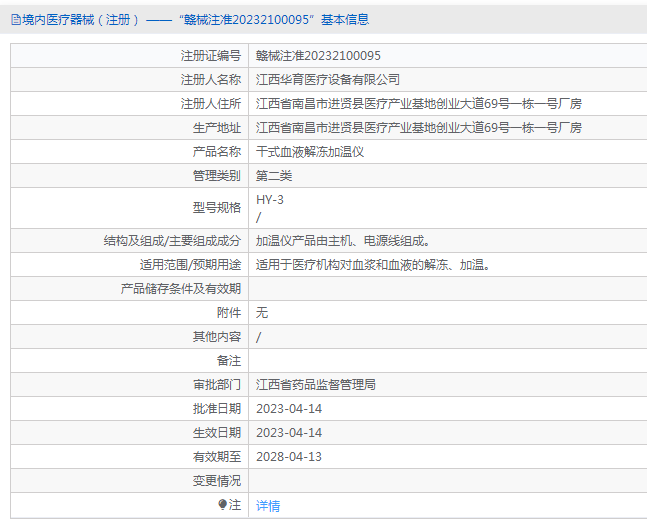
Task: Click the 注册人名称 label
Action: (x=210, y=80)
